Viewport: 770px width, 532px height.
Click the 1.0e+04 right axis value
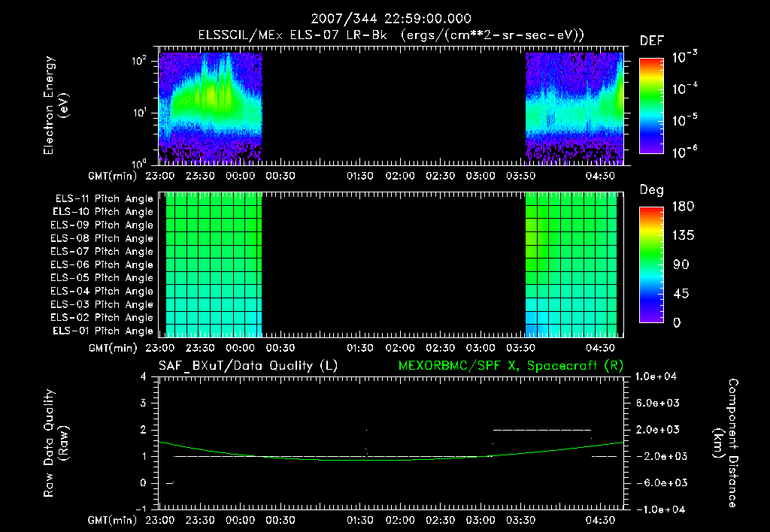656,376
